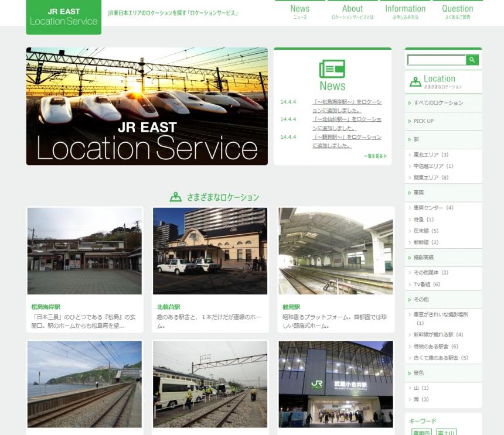Viewport: 504px width, 435px height.
Task: Open the Information menu item
Action: tap(405, 12)
